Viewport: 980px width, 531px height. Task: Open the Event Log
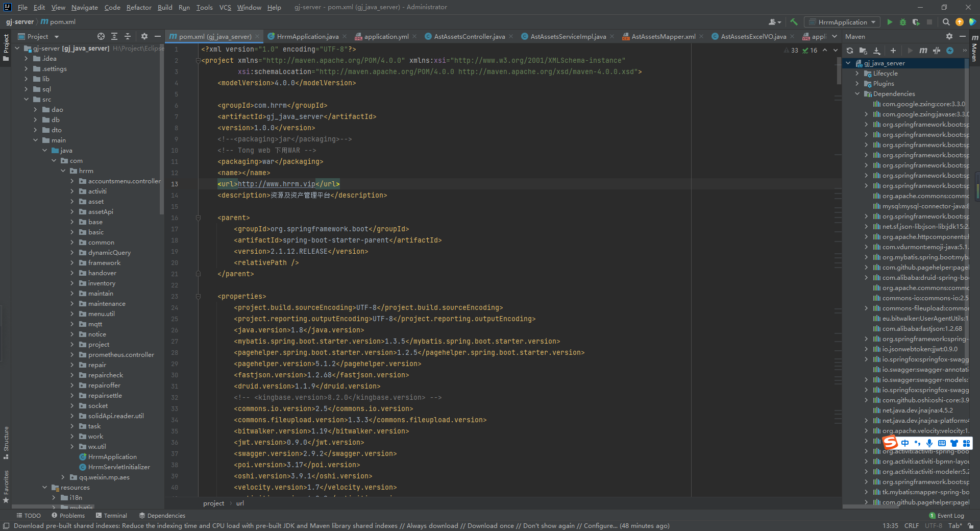(x=947, y=516)
